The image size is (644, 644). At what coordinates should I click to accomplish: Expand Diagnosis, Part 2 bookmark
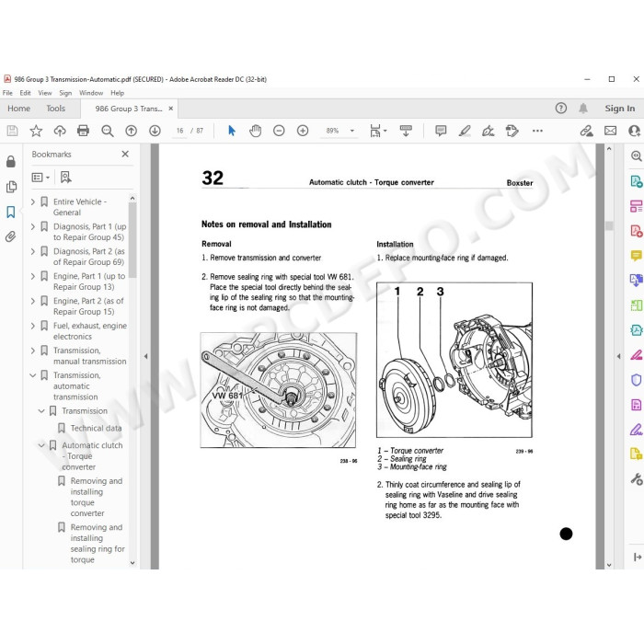pos(33,251)
